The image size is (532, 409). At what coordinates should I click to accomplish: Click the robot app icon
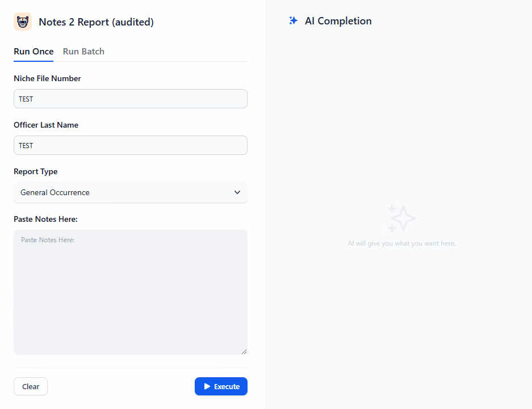23,22
